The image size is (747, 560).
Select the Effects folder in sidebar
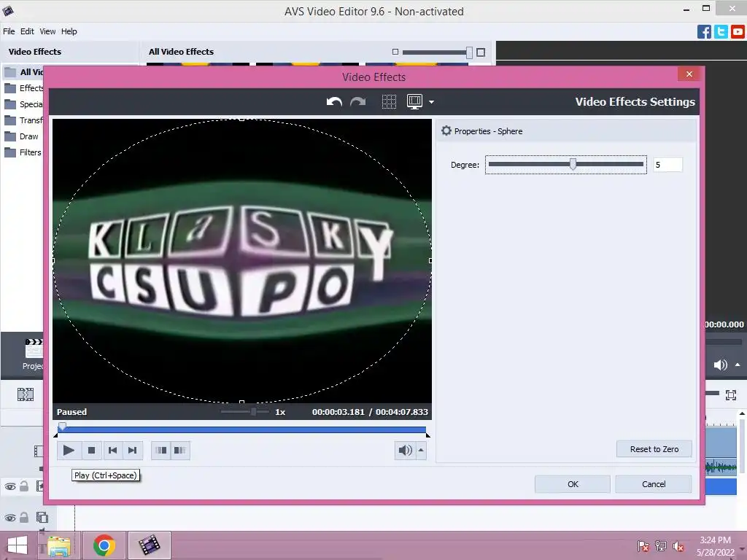click(24, 88)
